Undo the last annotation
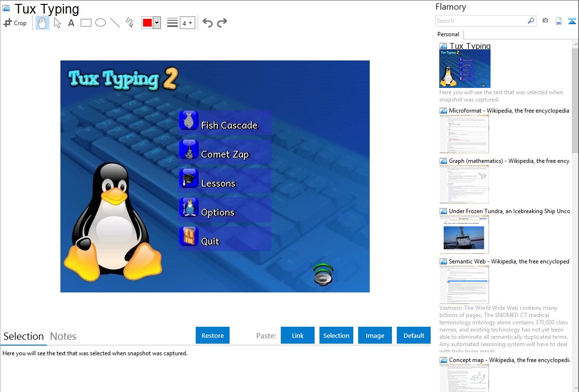Screen dimensions: 579x392 coord(207,23)
